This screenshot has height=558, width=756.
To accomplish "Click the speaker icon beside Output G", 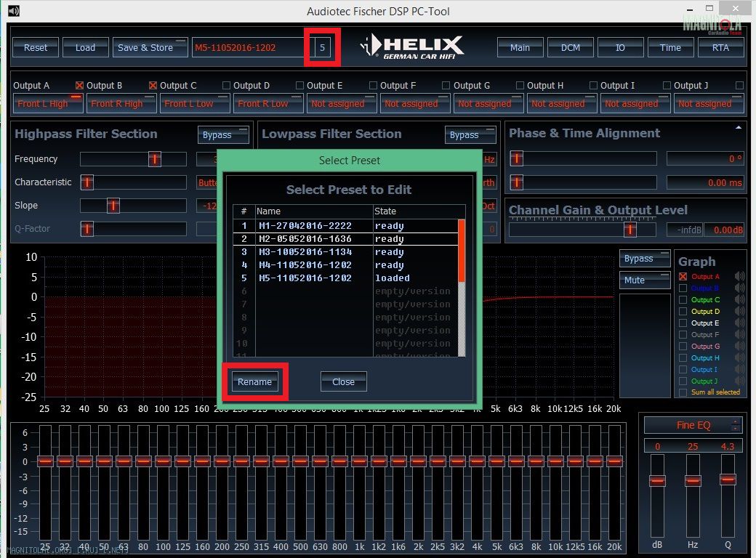I will point(739,346).
